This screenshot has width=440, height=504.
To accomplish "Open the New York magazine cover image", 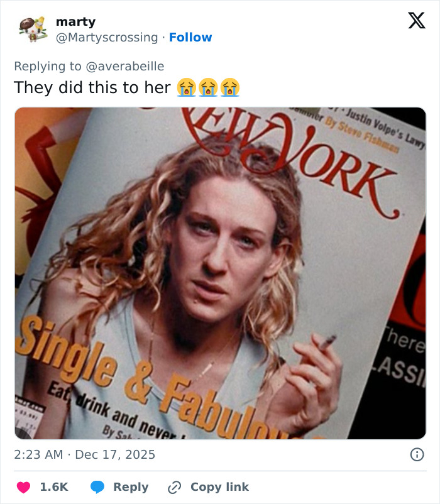I will tap(219, 271).
